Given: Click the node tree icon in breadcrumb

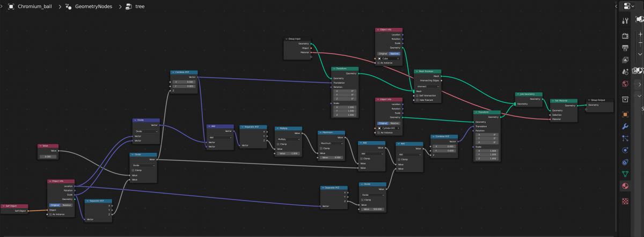Looking at the screenshot, I should coord(128,7).
